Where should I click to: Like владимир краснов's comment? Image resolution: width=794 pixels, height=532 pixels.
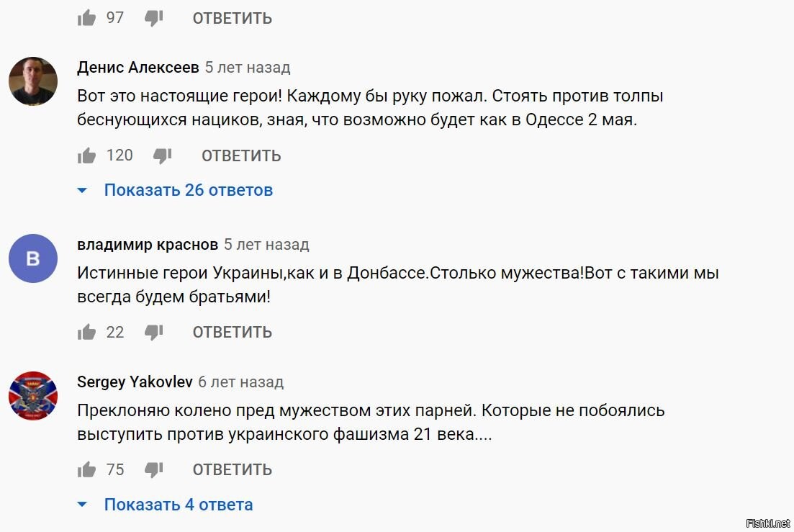86,332
